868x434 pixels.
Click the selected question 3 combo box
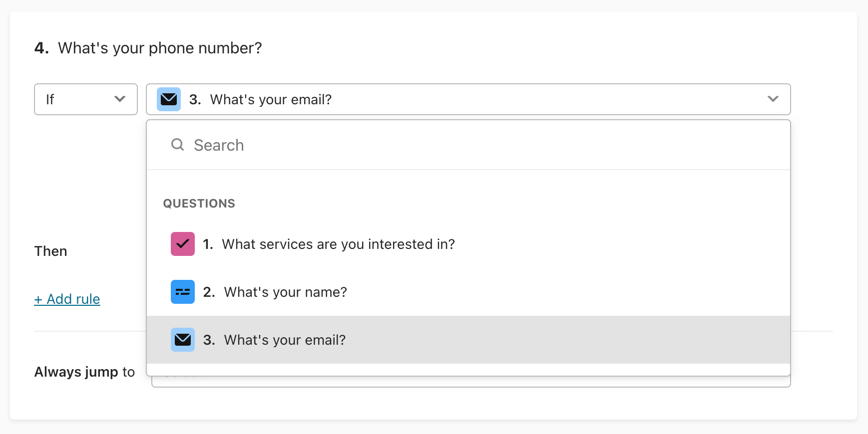[x=468, y=99]
